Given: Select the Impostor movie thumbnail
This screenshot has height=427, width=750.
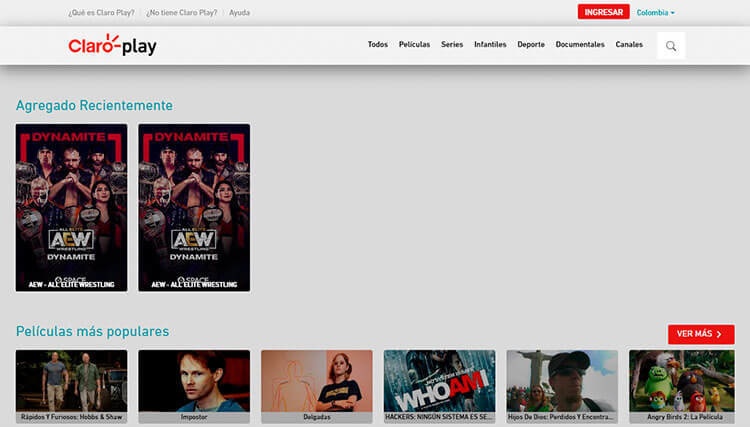Looking at the screenshot, I should 194,386.
